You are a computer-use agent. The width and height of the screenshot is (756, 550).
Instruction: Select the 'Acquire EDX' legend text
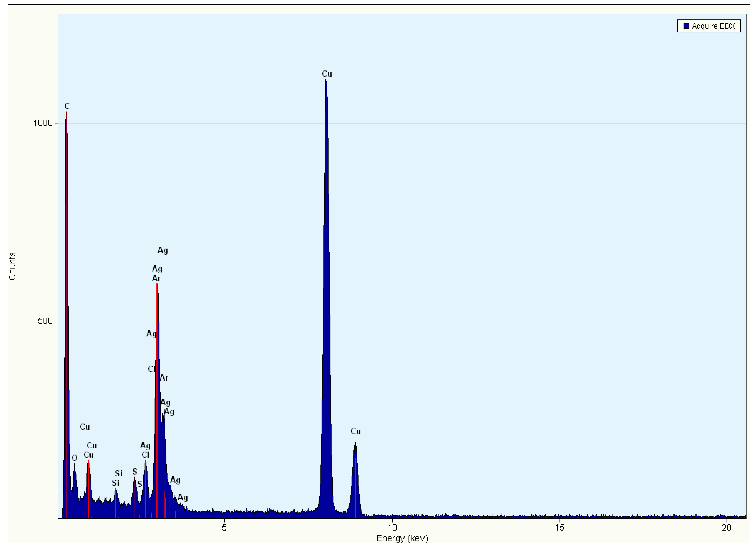tap(713, 26)
